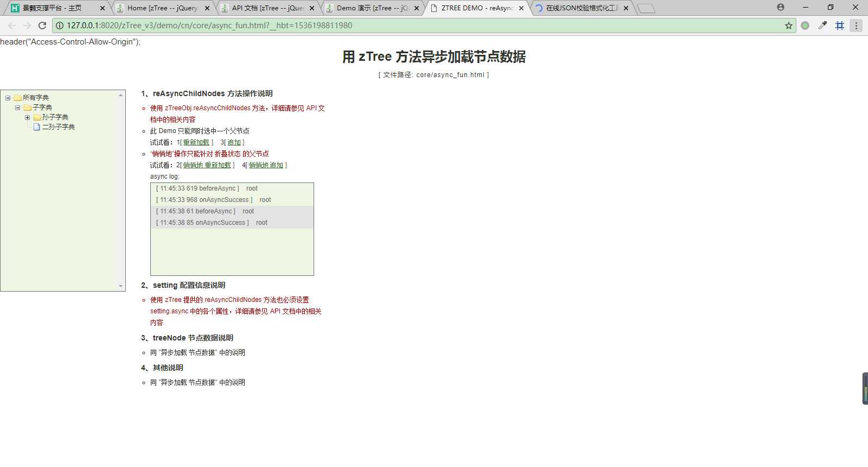This screenshot has height=467, width=868.
Task: Select the 孙子字典 folder icon
Action: pyautogui.click(x=37, y=117)
